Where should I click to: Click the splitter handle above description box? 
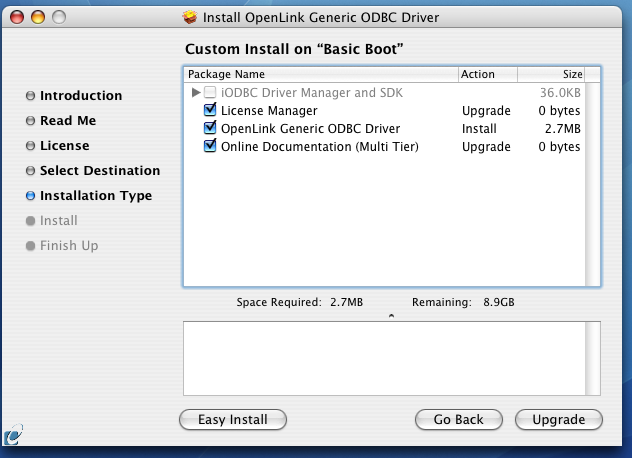pos(391,315)
